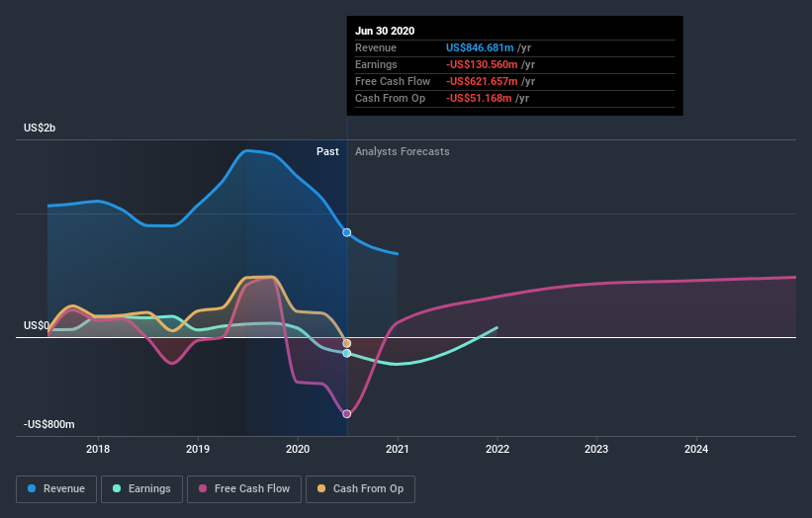Click the 2024 x-axis label
Screen dimensions: 812x518
point(696,449)
